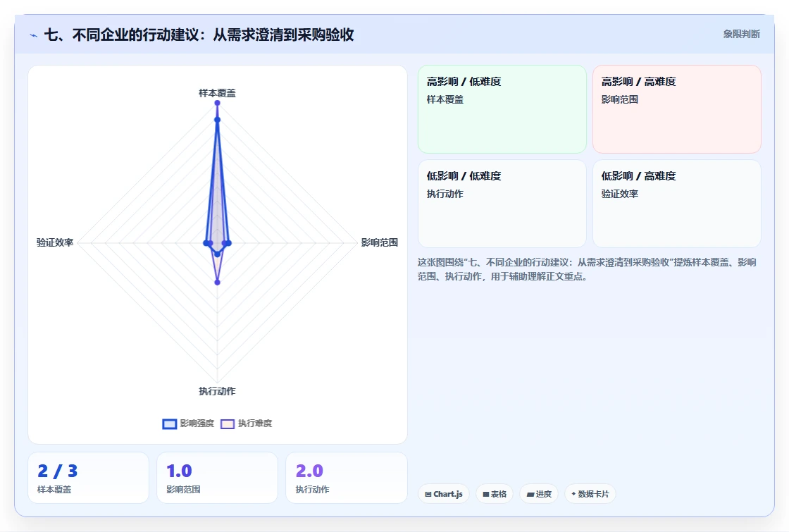Viewport: 789px width, 532px height.
Task: Click the 表格 tag chip
Action: 495,494
